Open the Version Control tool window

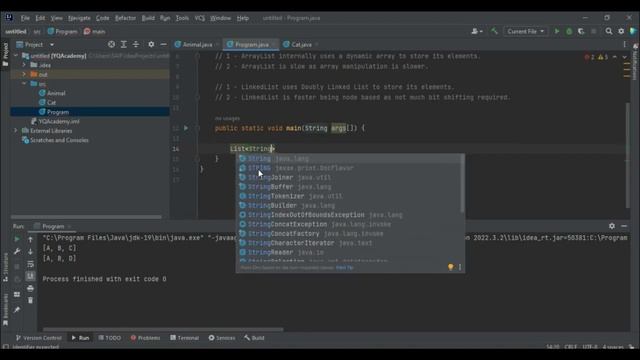pyautogui.click(x=39, y=338)
